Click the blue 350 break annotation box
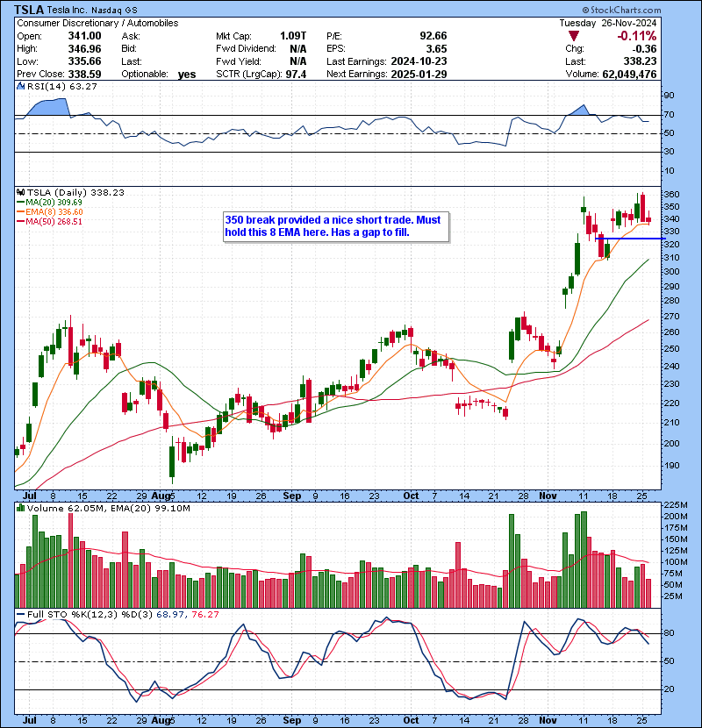 pyautogui.click(x=336, y=226)
